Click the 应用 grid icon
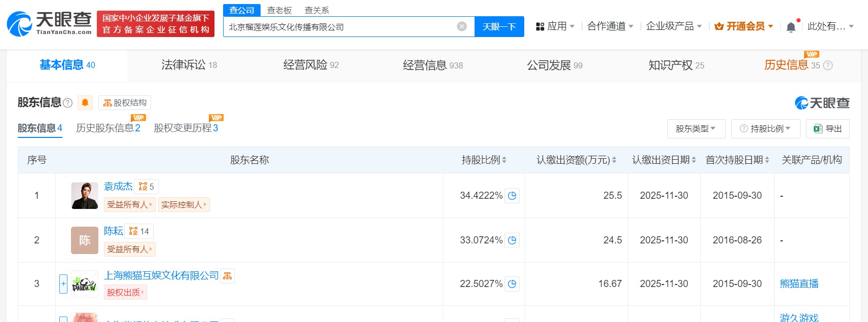This screenshot has height=322, width=868. pyautogui.click(x=540, y=26)
